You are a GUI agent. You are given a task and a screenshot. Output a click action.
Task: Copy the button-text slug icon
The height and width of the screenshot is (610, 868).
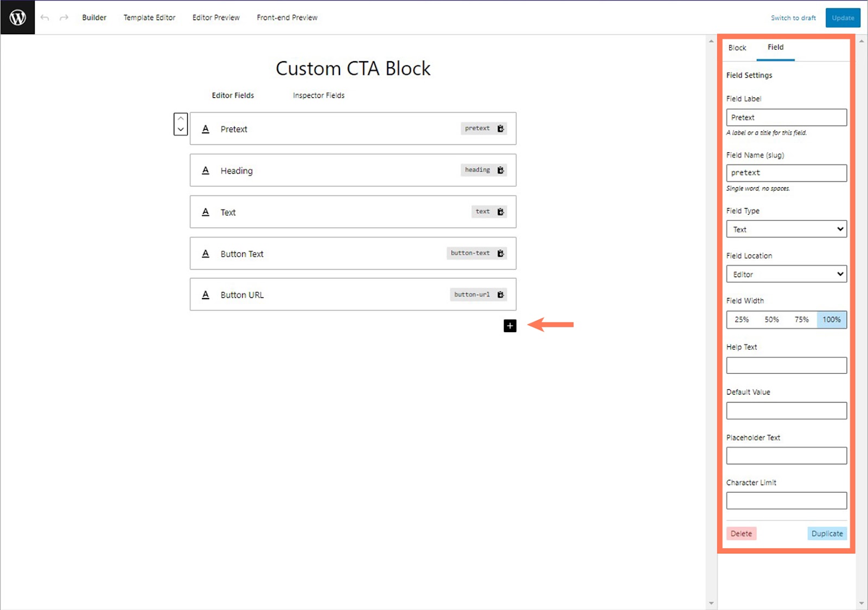(x=501, y=253)
